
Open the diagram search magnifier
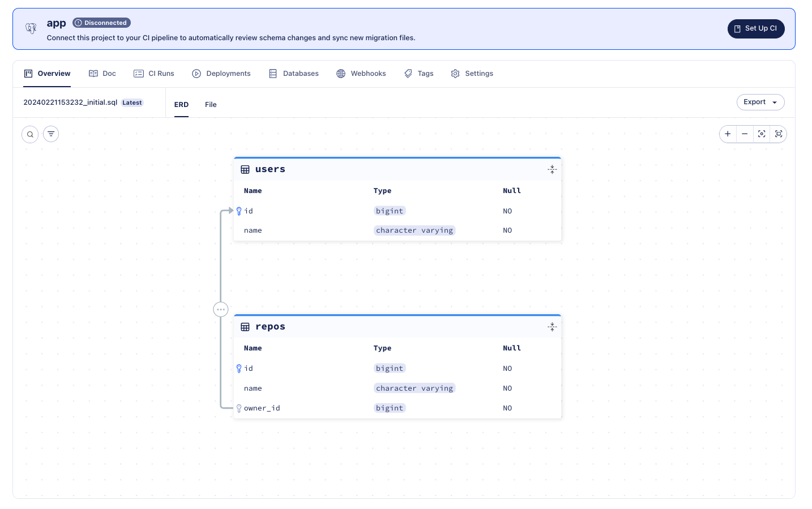point(29,134)
